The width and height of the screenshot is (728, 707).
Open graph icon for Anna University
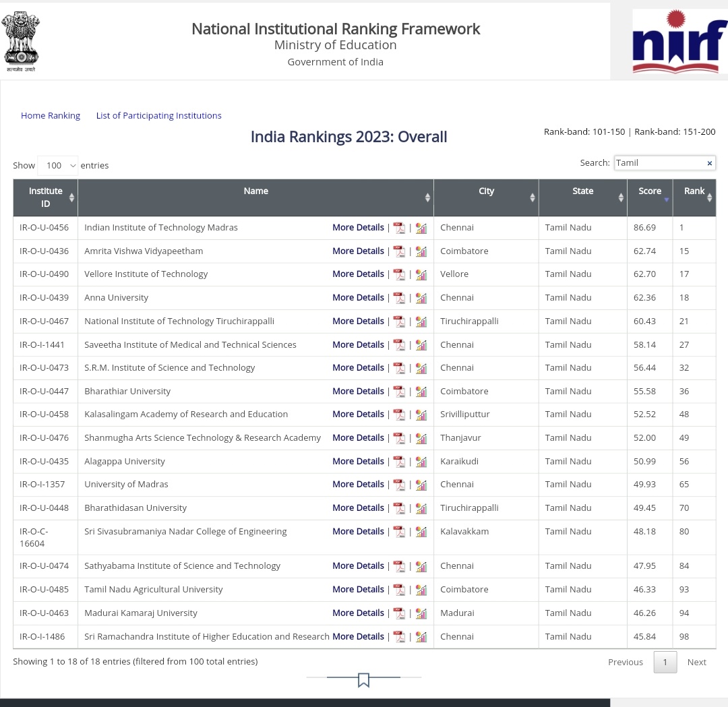click(421, 298)
